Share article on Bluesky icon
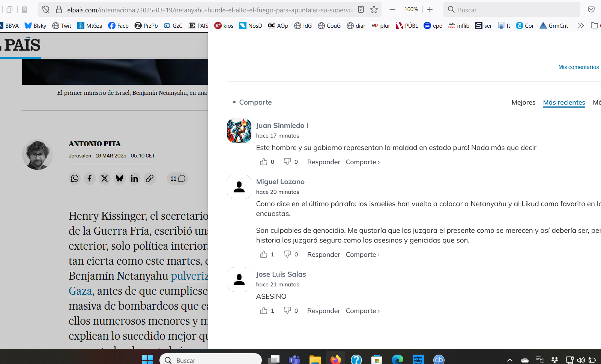601x364 pixels. (x=120, y=178)
